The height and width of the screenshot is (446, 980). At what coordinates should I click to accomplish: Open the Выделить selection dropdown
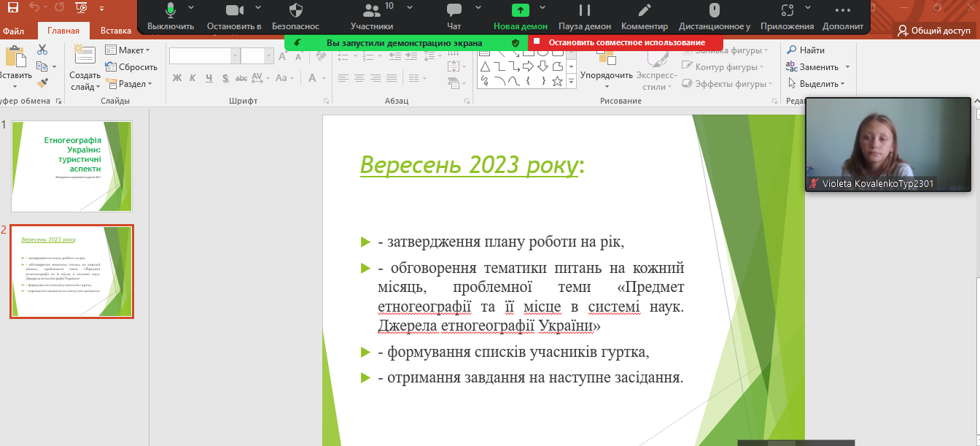816,84
